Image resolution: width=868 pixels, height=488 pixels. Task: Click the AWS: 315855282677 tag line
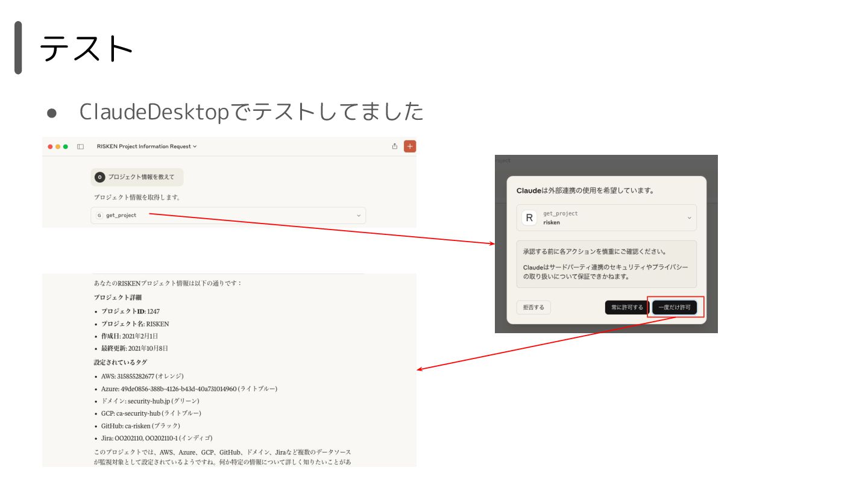pyautogui.click(x=142, y=376)
